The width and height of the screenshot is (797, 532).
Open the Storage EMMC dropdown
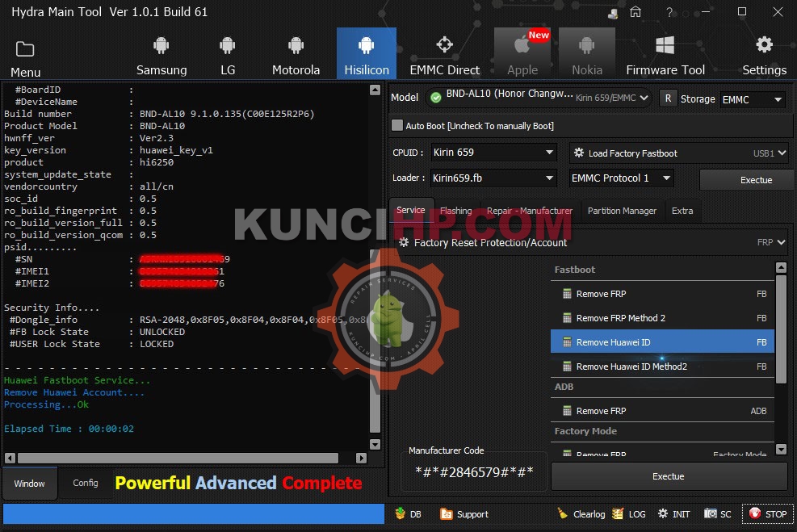tap(752, 99)
